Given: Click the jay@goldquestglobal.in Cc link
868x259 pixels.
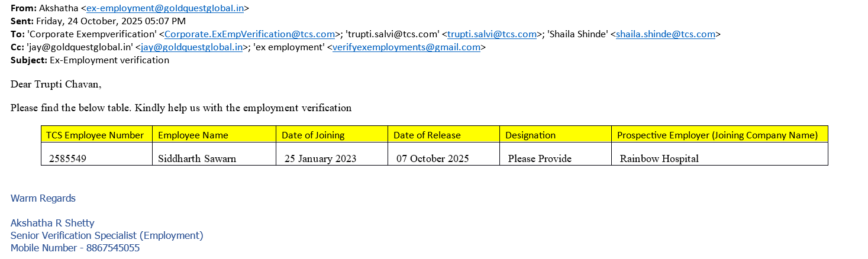Looking at the screenshot, I should point(192,47).
